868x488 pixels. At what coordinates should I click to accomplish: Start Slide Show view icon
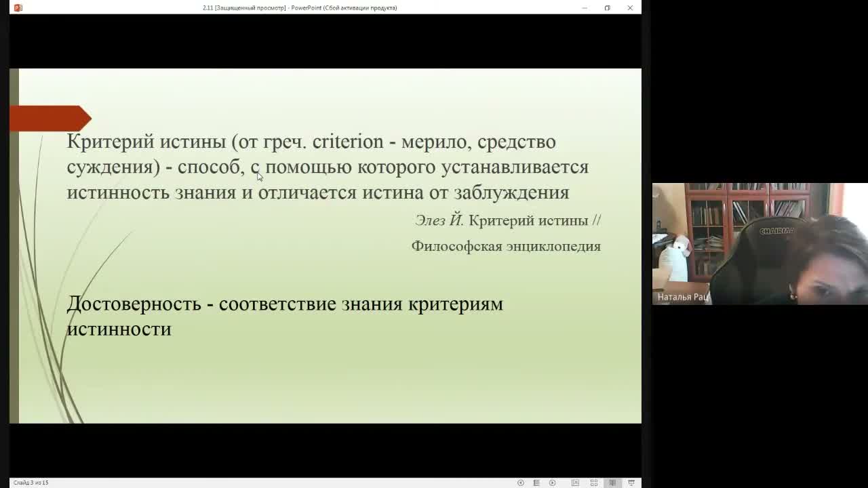(631, 483)
